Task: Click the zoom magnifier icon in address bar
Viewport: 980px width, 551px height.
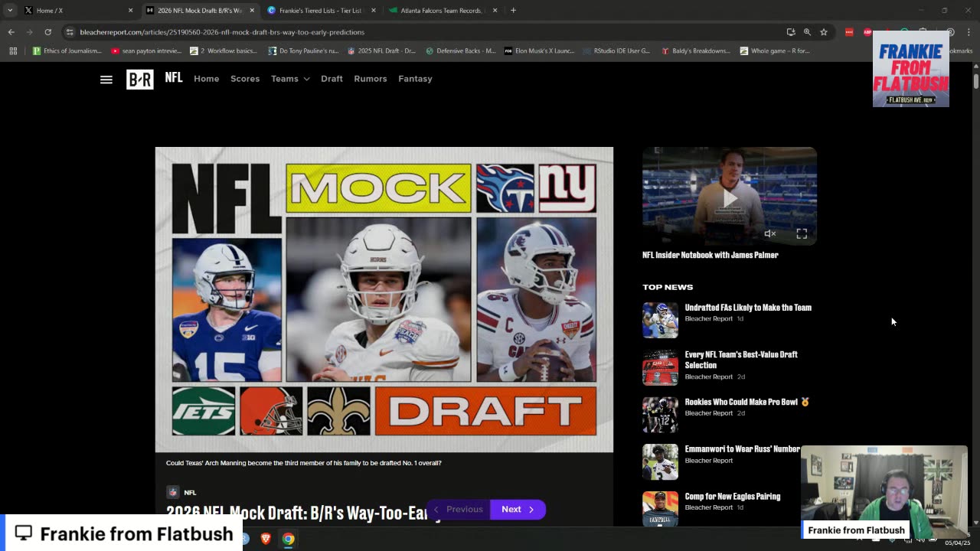Action: [807, 32]
